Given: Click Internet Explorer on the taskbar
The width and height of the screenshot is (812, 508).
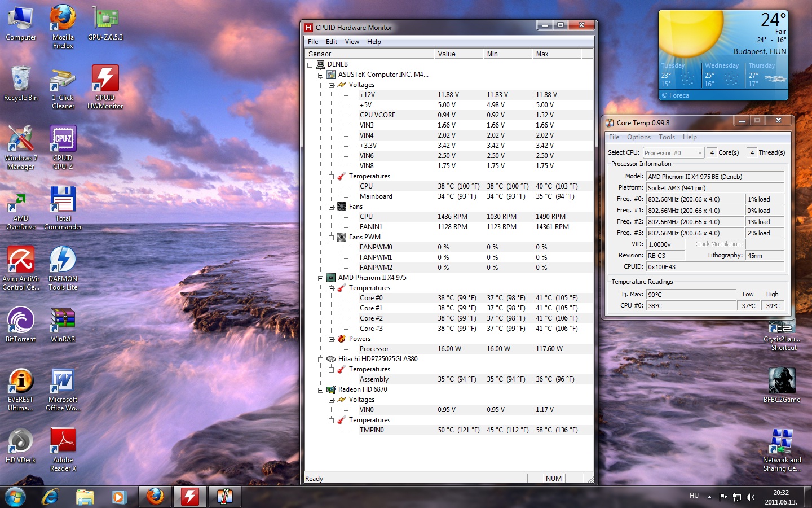Looking at the screenshot, I should 50,497.
